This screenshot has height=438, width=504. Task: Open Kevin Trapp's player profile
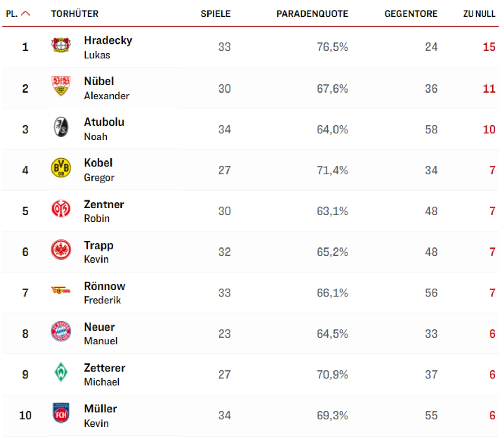[98, 252]
